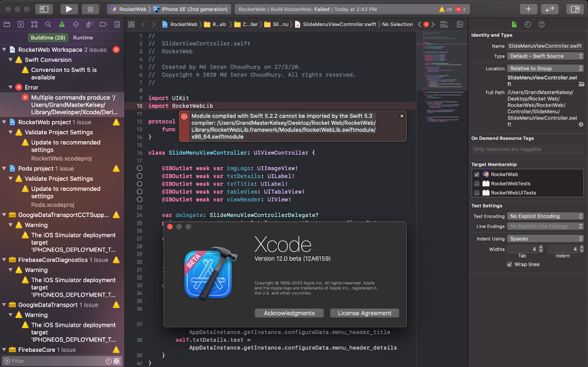Open the Location dropdown showing Relative to Group
Viewport: 588px width, 367px height.
(545, 68)
